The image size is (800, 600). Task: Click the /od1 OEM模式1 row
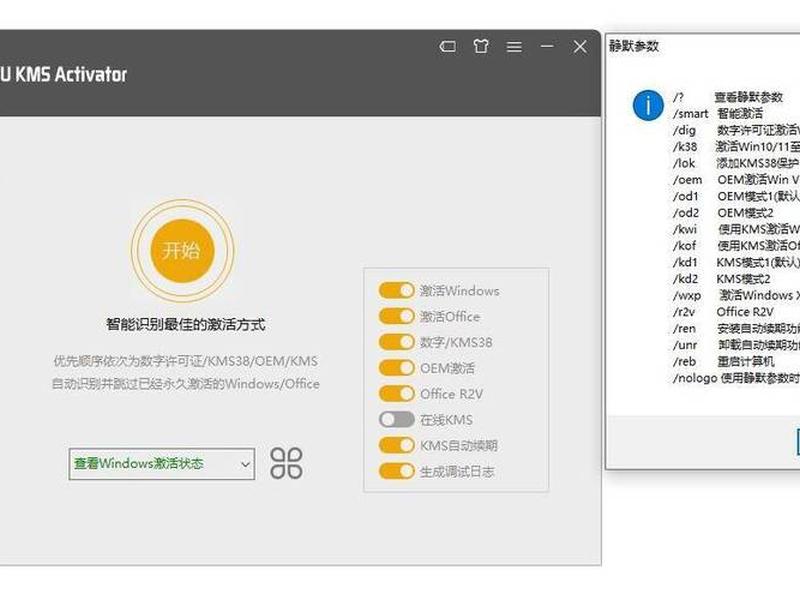736,196
